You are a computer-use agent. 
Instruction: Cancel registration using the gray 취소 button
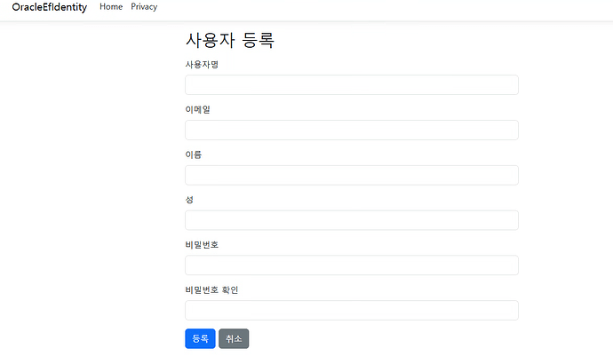(234, 338)
